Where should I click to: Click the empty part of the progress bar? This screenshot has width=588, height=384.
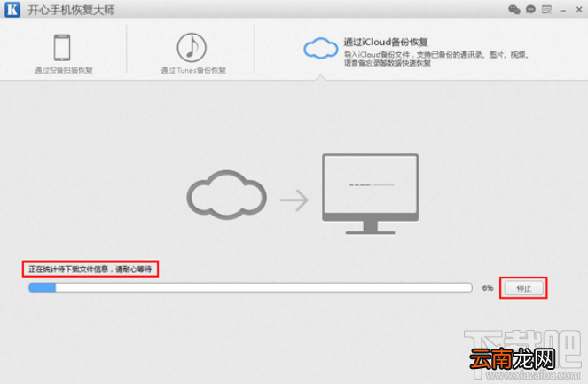pos(263,287)
